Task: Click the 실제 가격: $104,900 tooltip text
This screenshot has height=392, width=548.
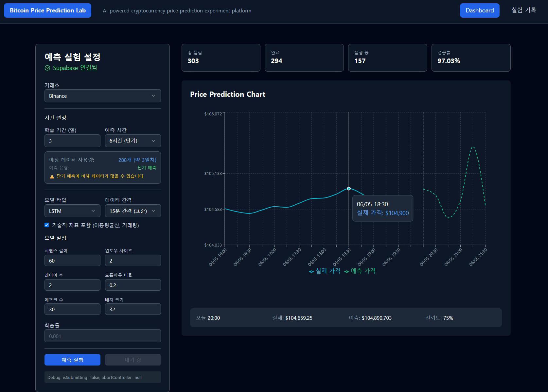Action: (x=383, y=213)
